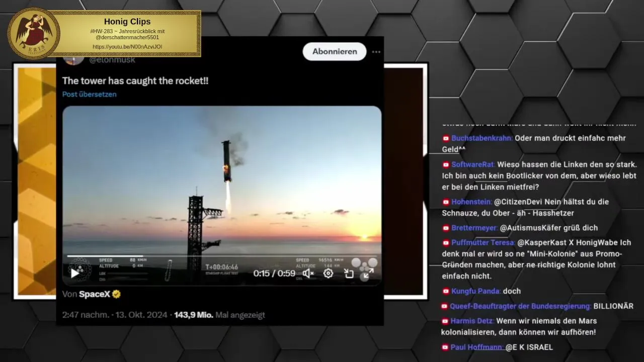Open video settings gear icon

(x=328, y=274)
